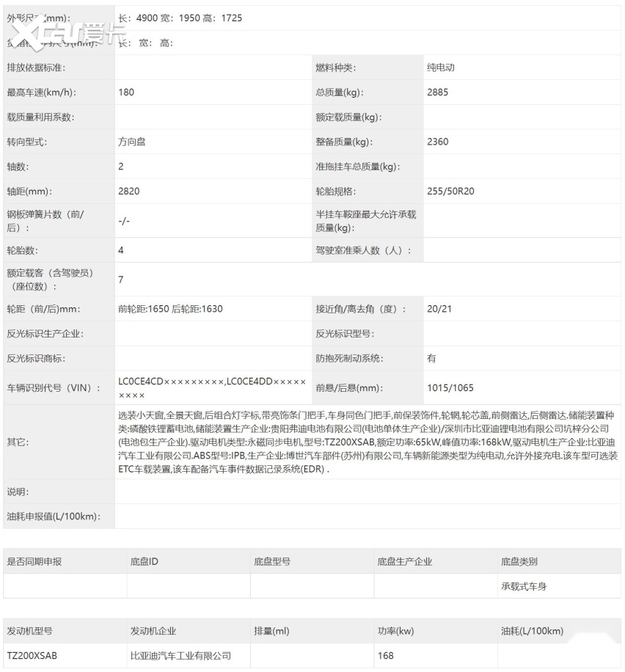Select the 整备质量 value 2360
Viewport: 625px width, 672px height.
[x=437, y=142]
